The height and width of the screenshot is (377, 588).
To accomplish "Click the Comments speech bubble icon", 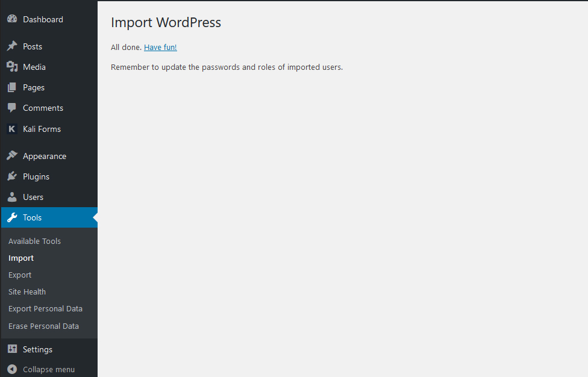I will click(12, 108).
